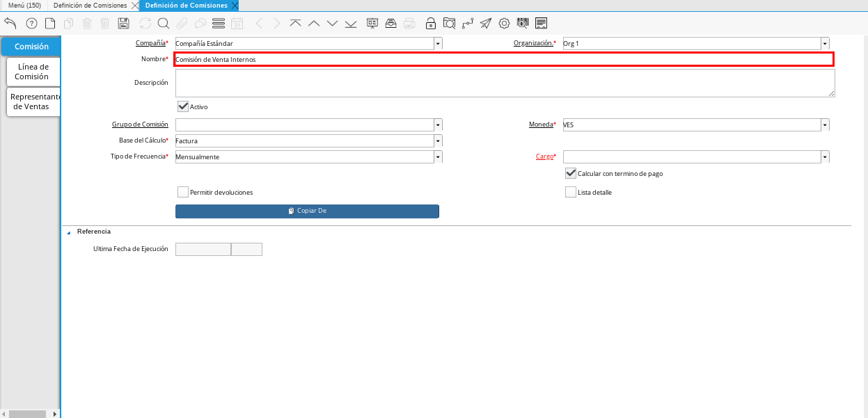Enable the Permitir devoluciones checkbox

[183, 192]
